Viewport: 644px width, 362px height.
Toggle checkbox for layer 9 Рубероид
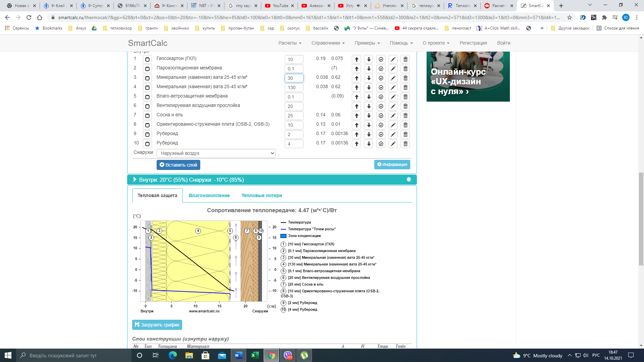pyautogui.click(x=147, y=134)
